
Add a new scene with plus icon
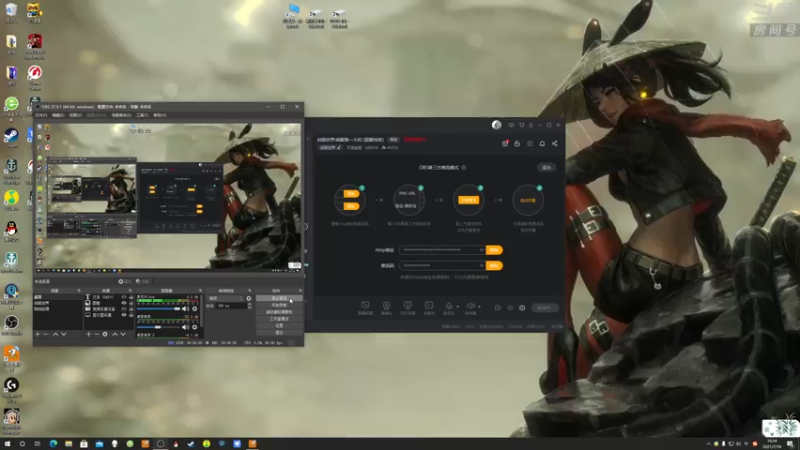point(37,334)
